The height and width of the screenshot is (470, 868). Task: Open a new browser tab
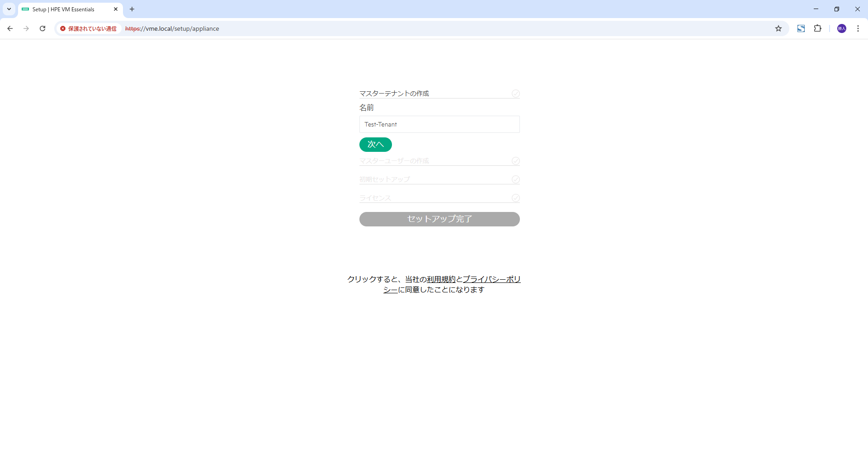tap(132, 9)
